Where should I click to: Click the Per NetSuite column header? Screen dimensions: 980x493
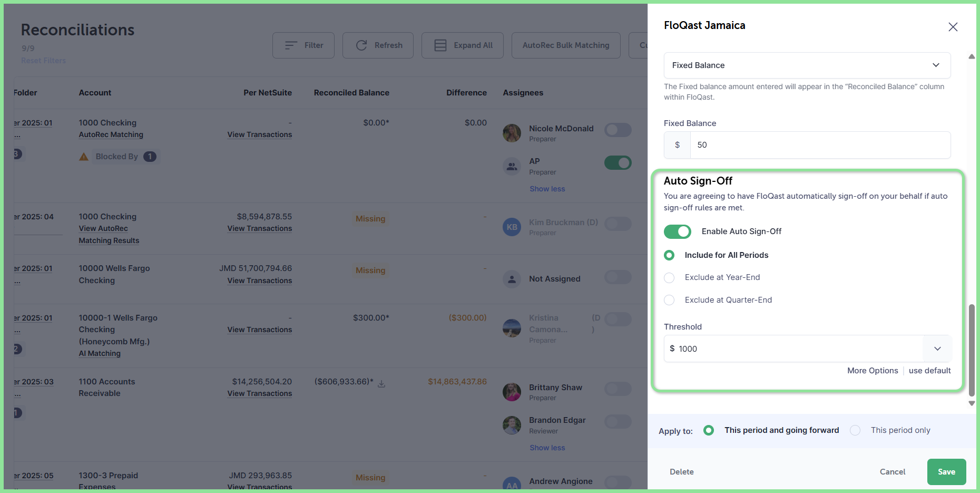(268, 93)
